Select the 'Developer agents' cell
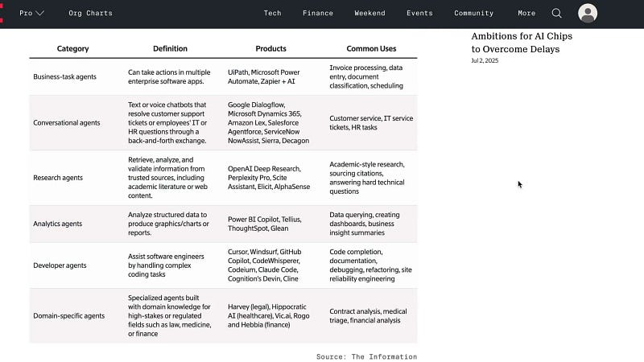Screen dimensions: 644x362 tap(60, 265)
